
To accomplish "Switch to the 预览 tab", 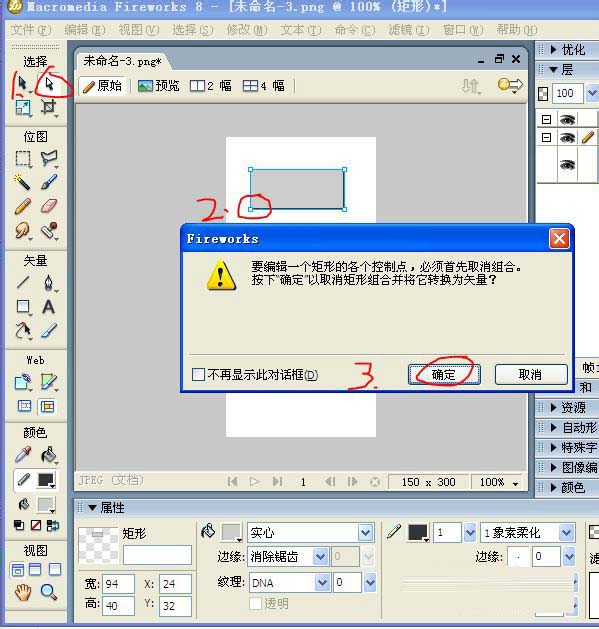I will [158, 85].
